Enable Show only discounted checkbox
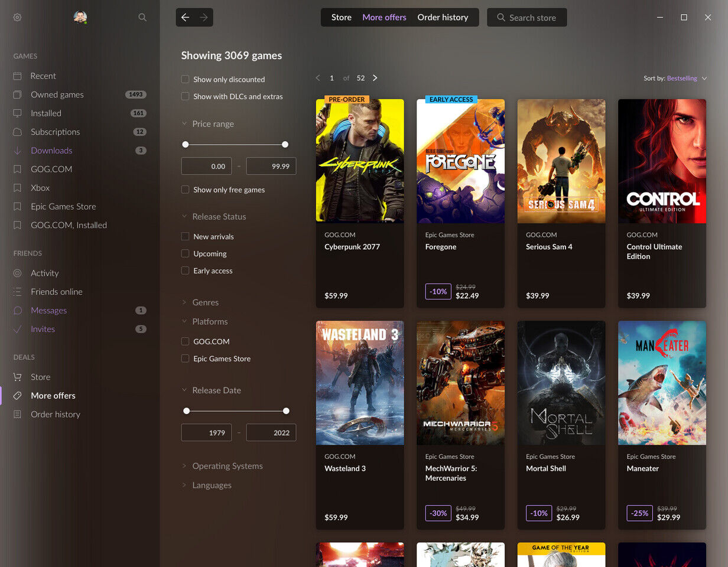 tap(186, 79)
